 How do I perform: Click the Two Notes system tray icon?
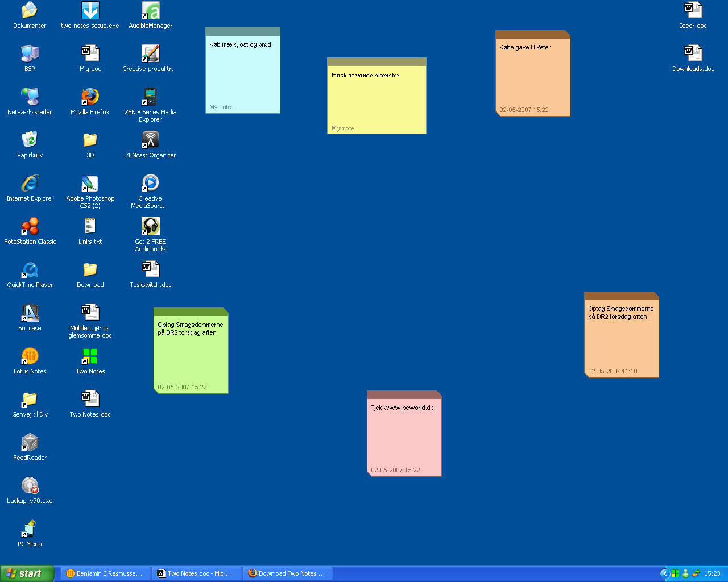(x=675, y=573)
